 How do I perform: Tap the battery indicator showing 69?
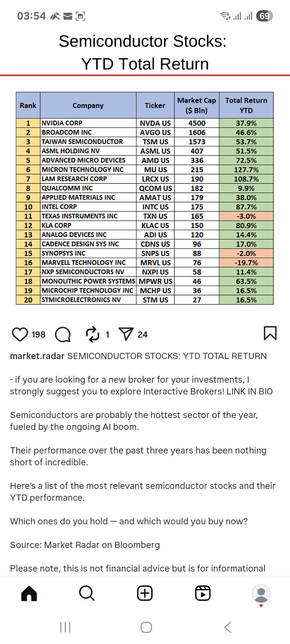tap(265, 16)
